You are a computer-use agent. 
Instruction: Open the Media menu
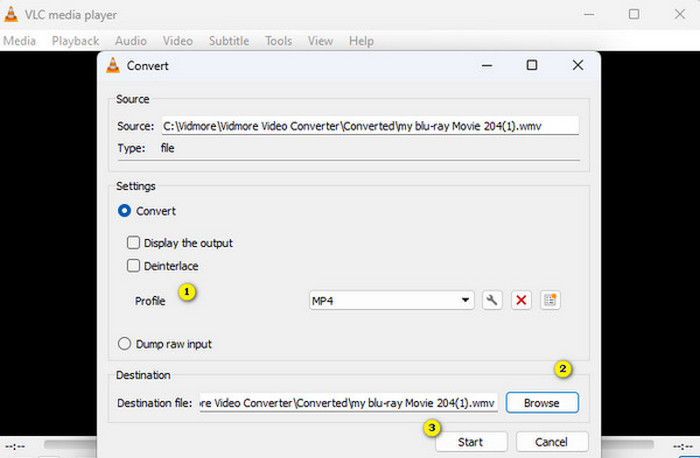pos(19,41)
